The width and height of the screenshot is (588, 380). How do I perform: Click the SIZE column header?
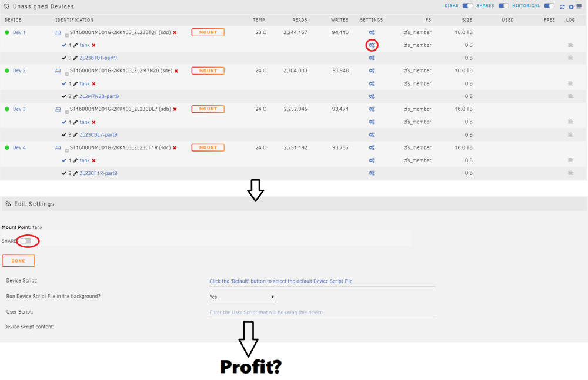pyautogui.click(x=467, y=20)
